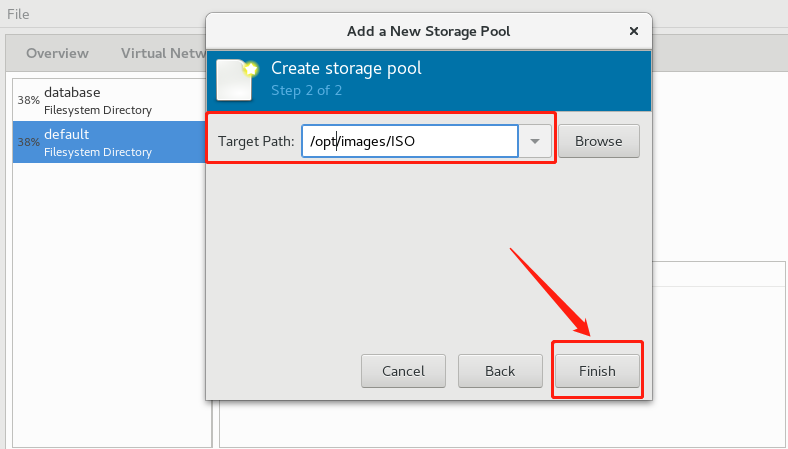Click the Browse button
This screenshot has width=788, height=449.
click(x=599, y=141)
